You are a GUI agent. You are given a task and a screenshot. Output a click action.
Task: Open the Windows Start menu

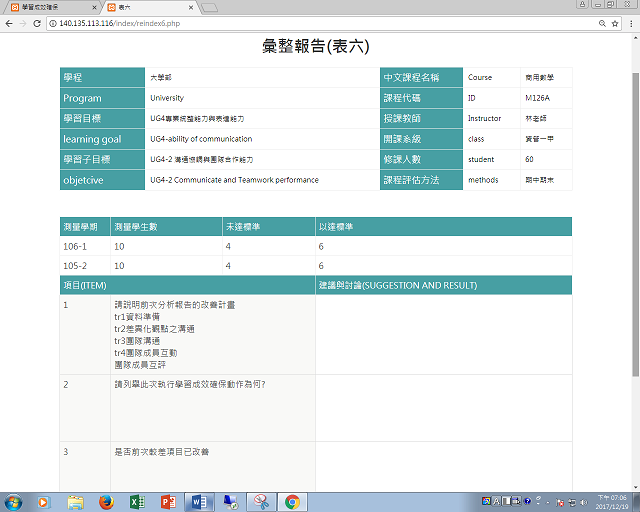pyautogui.click(x=13, y=502)
